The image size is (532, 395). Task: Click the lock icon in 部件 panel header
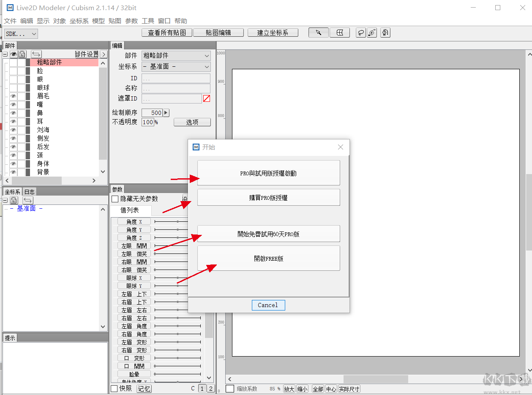22,54
